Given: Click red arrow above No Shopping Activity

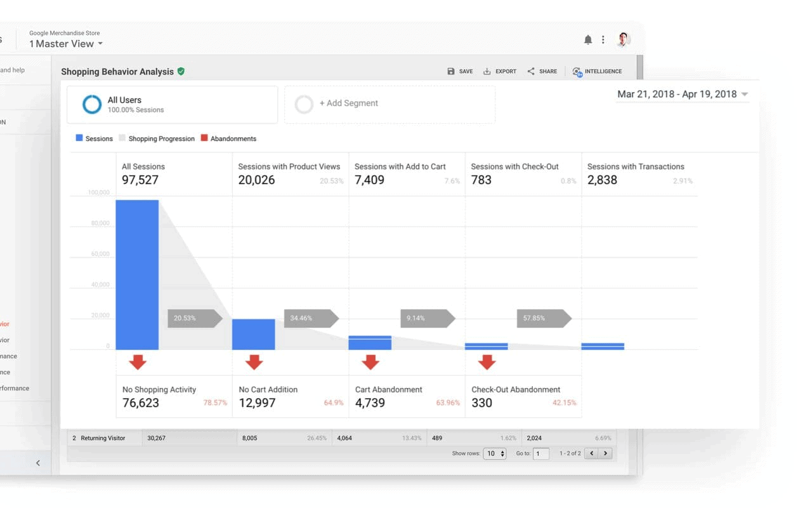Looking at the screenshot, I should pyautogui.click(x=138, y=362).
